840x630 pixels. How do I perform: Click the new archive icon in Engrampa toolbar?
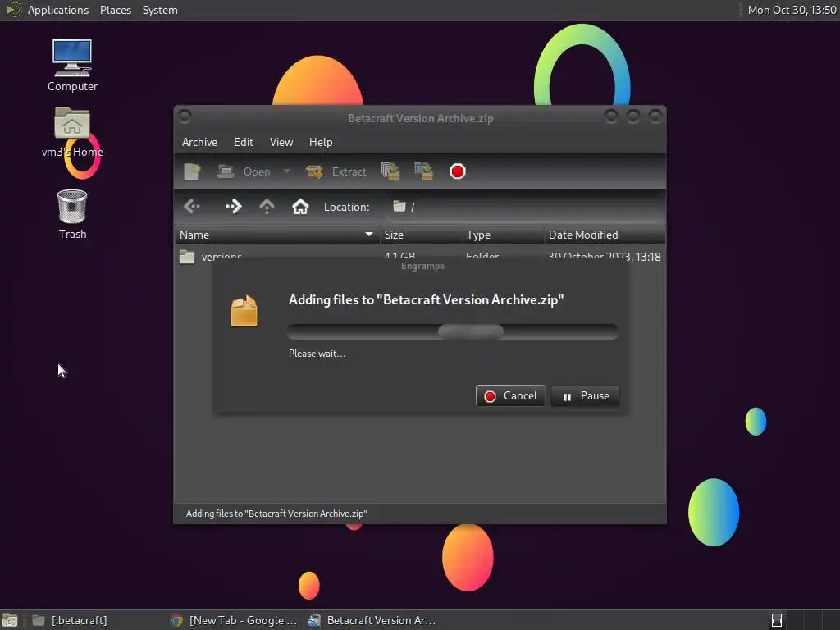(x=192, y=171)
